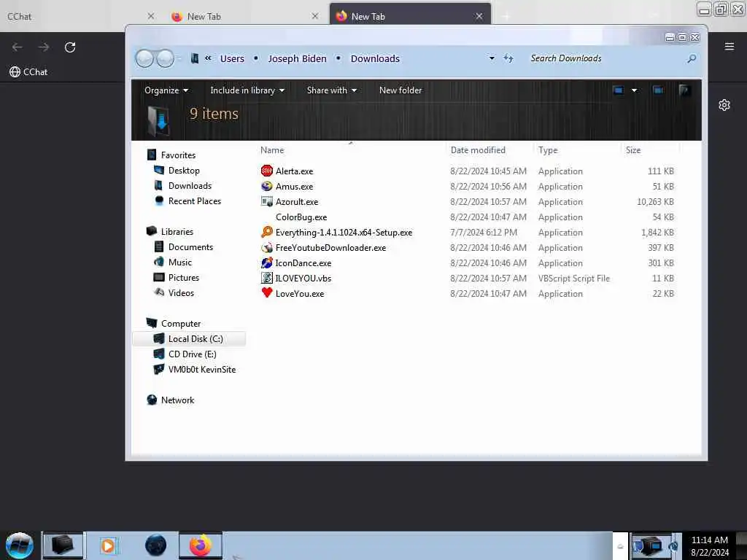747x560 pixels.
Task: Change view with the view icon
Action: [x=619, y=90]
